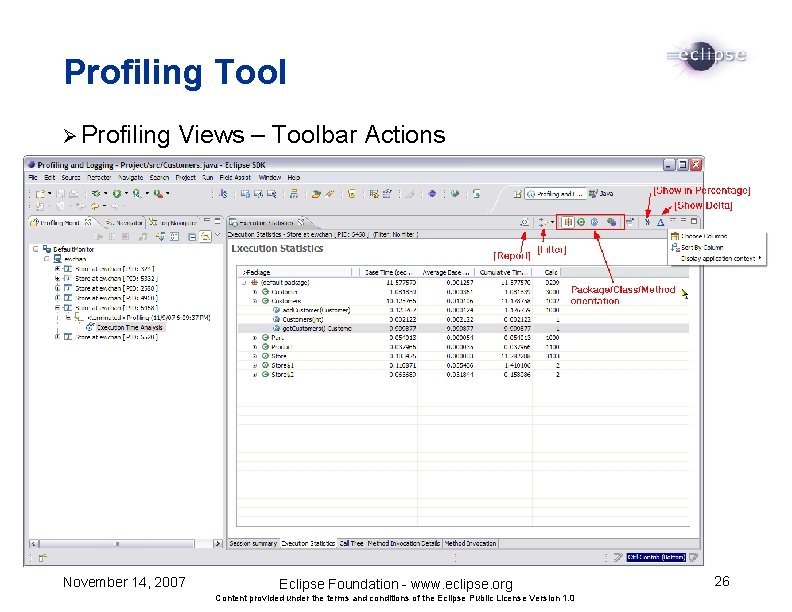The height and width of the screenshot is (612, 792).
Task: Expand Store at evchen PID 2380 node
Action: [57, 288]
